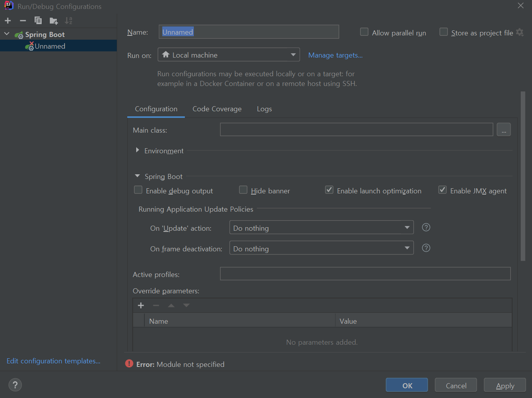Copy the selected configuration

coord(38,21)
